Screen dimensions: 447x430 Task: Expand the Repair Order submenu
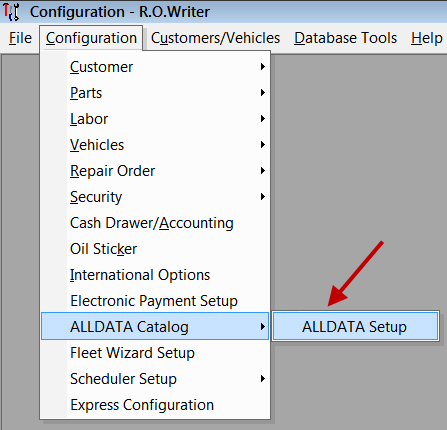pos(155,171)
